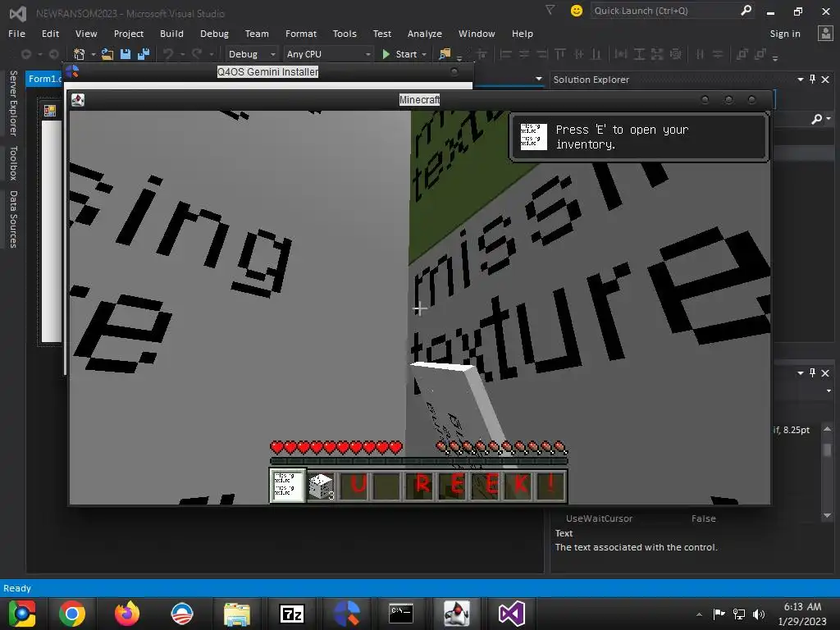Click the Properties panel scrollbar thumb
Image resolution: width=840 pixels, height=630 pixels.
(827, 450)
